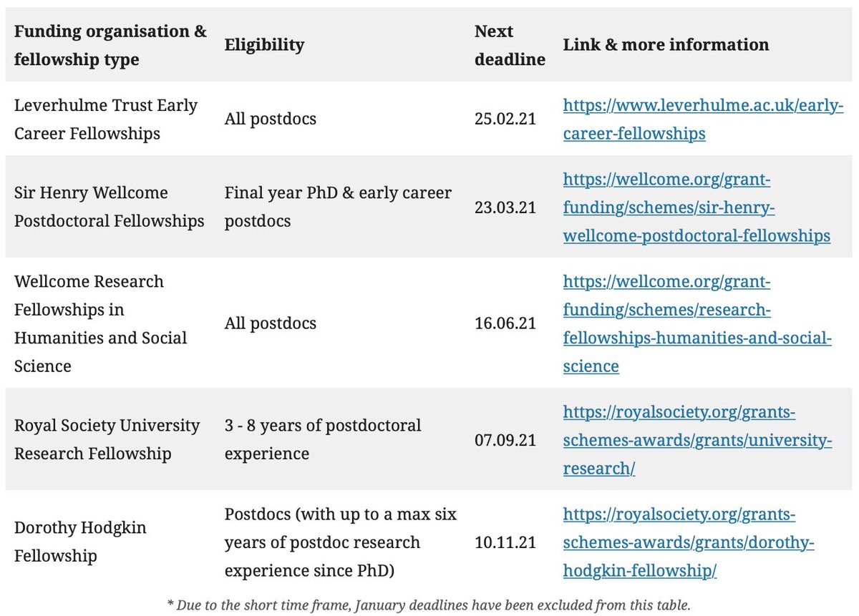Select the Royal Society University Research Fellowship cell
Viewport: 859px width, 616px height.
[x=107, y=440]
